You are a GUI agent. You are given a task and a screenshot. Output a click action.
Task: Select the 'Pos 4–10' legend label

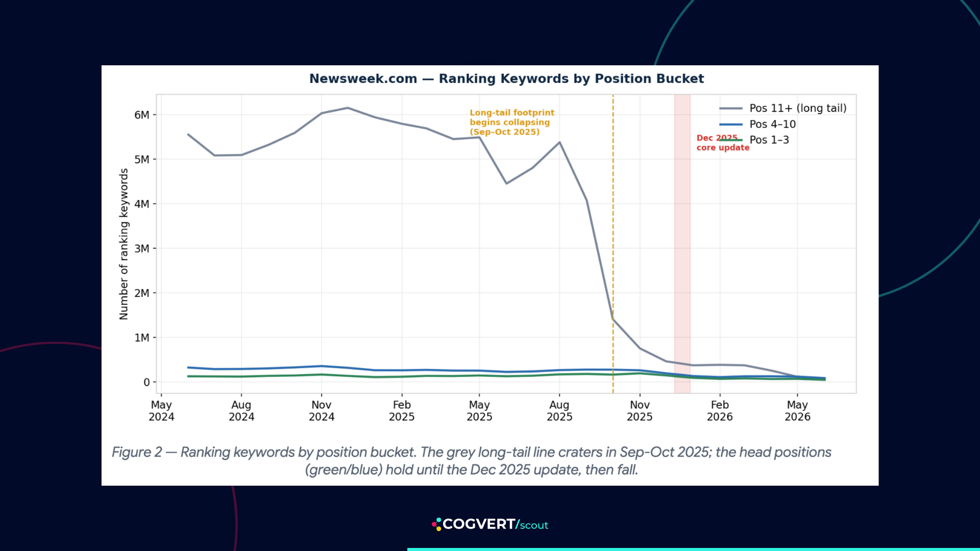(773, 124)
